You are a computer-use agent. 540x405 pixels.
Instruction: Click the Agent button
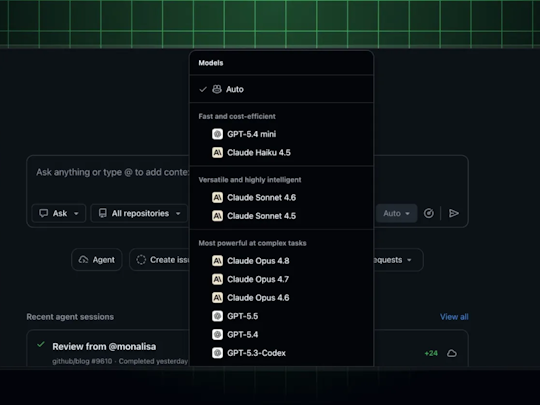coord(97,260)
